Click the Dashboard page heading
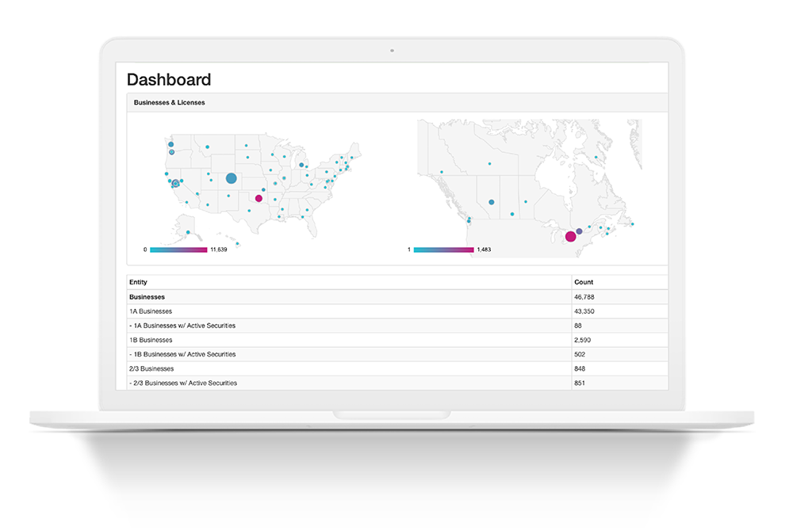 pos(169,80)
